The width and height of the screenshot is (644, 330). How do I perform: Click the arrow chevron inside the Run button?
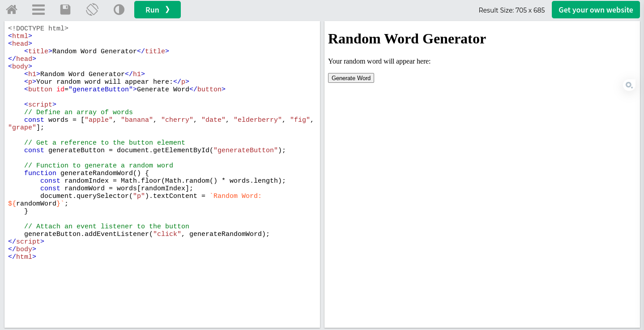[167, 9]
